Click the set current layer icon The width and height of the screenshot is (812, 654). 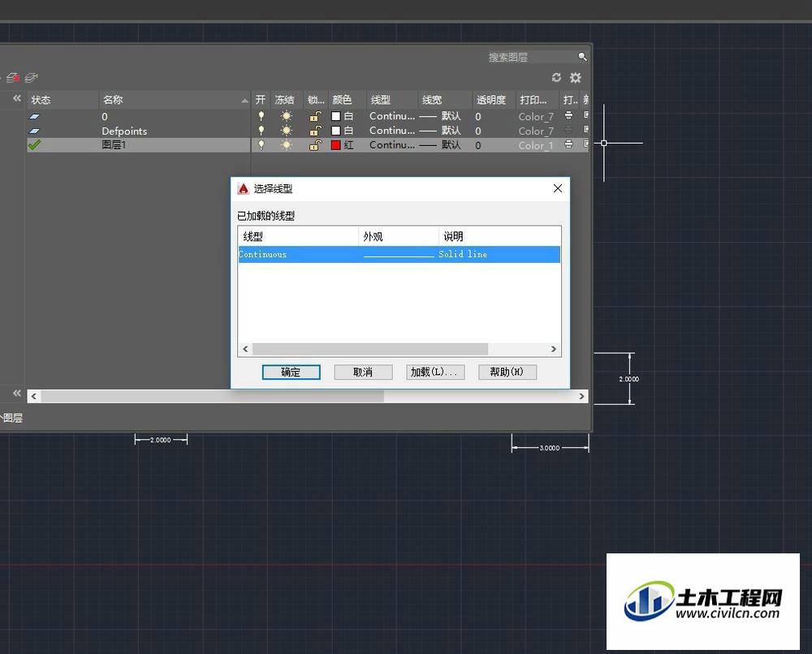[31, 78]
